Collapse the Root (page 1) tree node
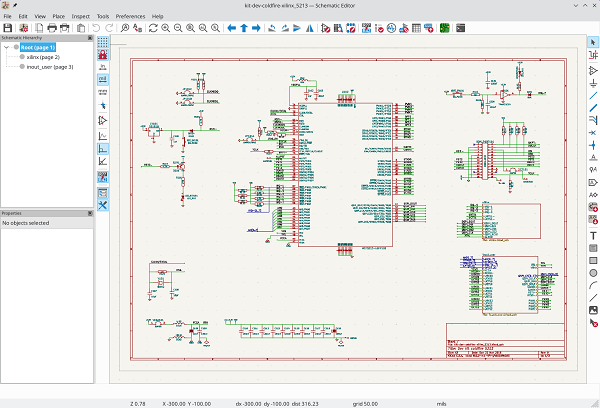This screenshot has height=408, width=600. pyautogui.click(x=7, y=47)
